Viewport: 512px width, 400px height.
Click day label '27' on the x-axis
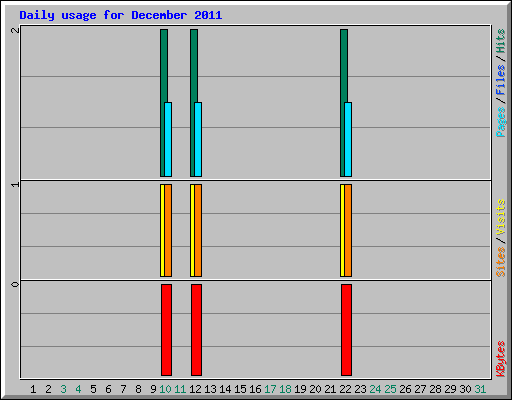click(x=420, y=389)
